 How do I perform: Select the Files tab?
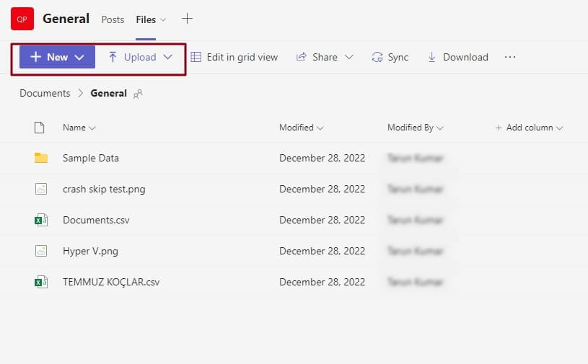pyautogui.click(x=146, y=19)
